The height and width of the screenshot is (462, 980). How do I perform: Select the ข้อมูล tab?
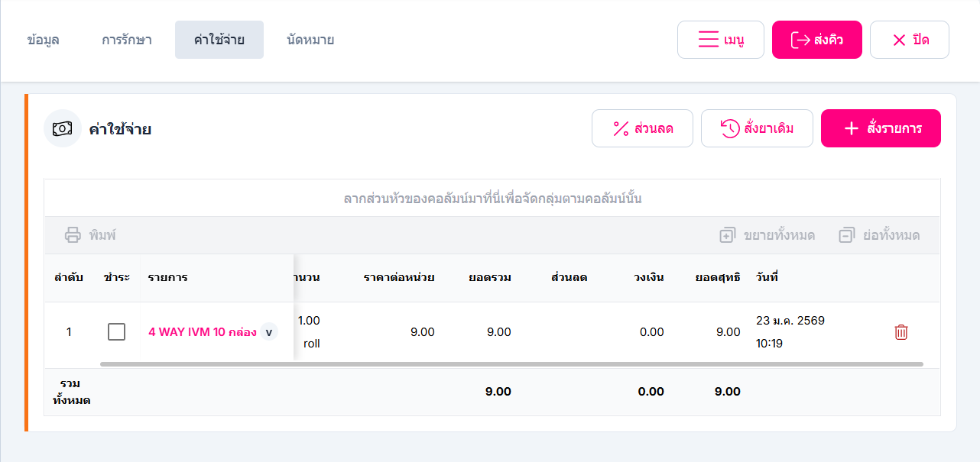tap(43, 40)
